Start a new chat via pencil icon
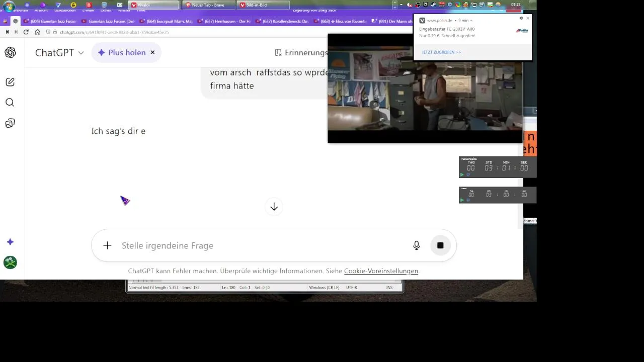644x362 pixels. pyautogui.click(x=10, y=82)
